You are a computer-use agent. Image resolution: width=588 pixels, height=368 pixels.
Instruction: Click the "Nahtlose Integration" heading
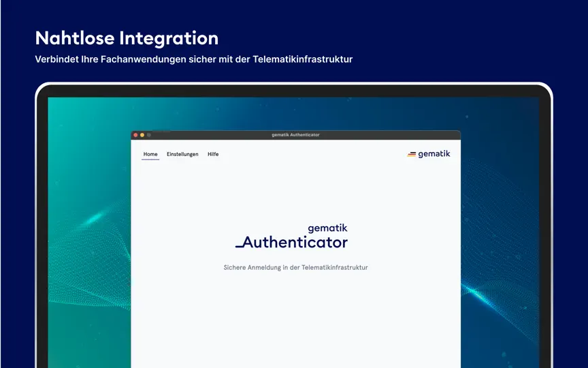point(127,38)
